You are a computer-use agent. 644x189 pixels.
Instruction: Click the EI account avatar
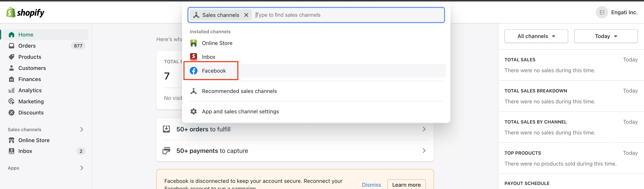point(602,12)
